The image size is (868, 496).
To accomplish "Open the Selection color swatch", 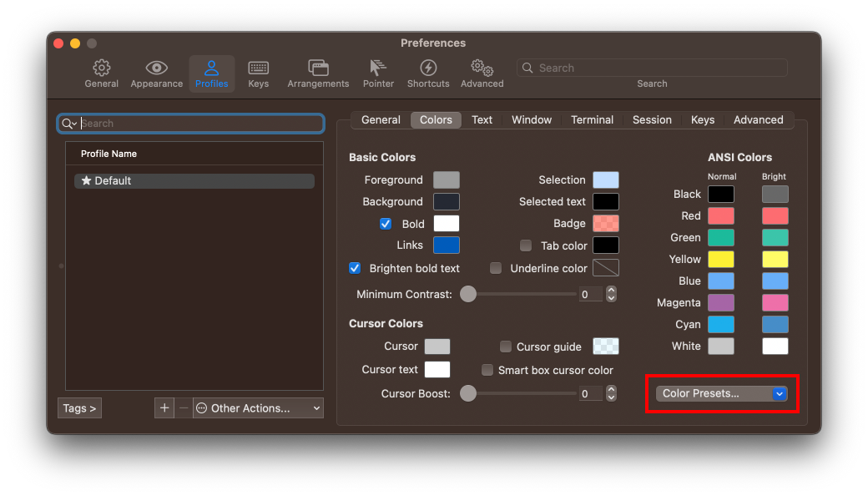I will coord(606,180).
